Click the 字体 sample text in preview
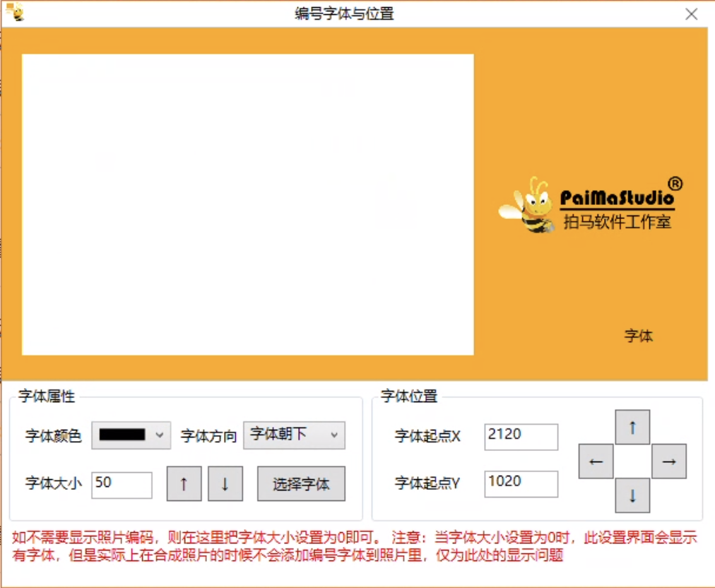 click(638, 336)
